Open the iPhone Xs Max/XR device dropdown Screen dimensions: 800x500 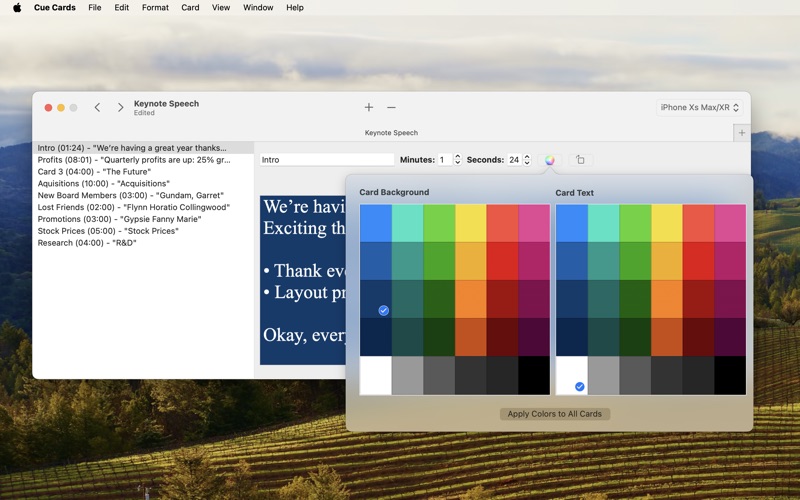699,108
